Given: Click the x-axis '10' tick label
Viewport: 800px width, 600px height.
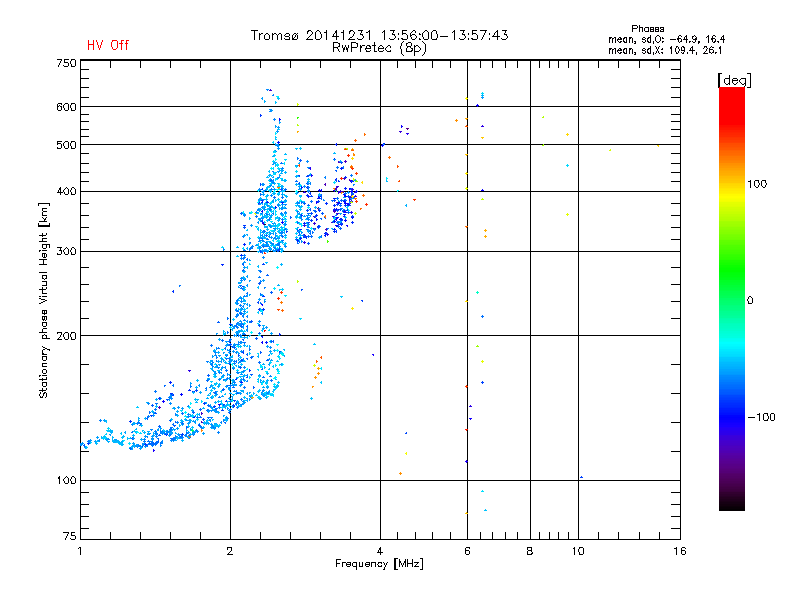Looking at the screenshot, I should pyautogui.click(x=578, y=551).
